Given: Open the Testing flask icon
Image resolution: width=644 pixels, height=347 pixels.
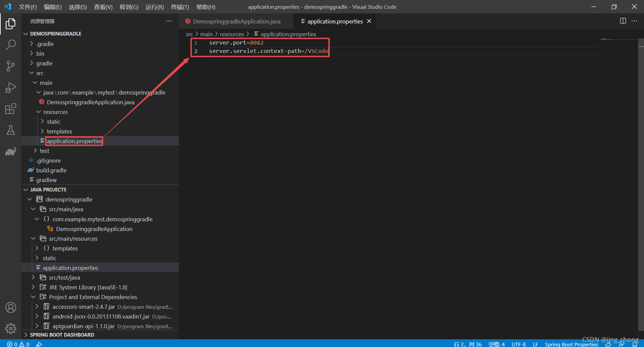Looking at the screenshot, I should pyautogui.click(x=10, y=130).
